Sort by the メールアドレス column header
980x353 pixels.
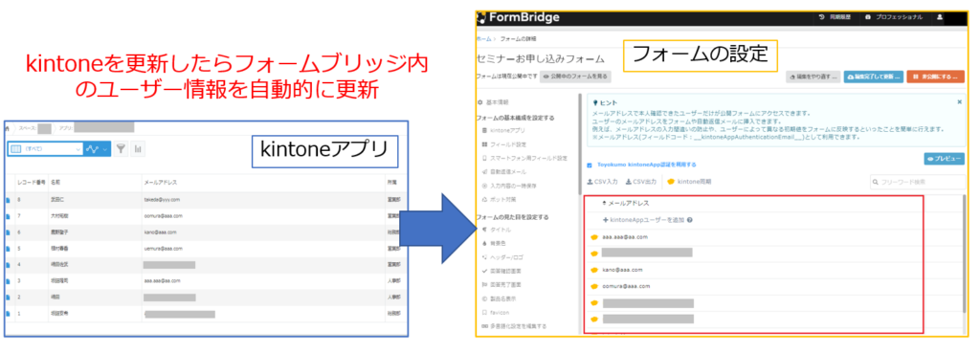tap(161, 182)
